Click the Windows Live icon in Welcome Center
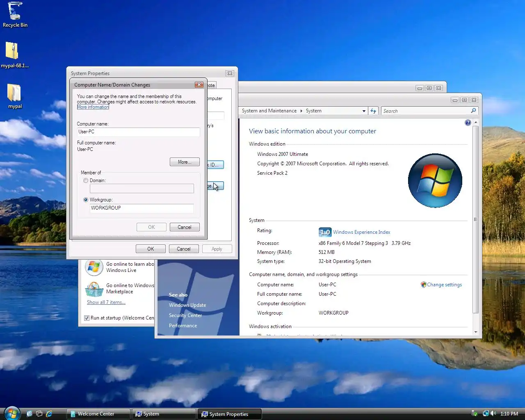The image size is (525, 420). click(94, 267)
